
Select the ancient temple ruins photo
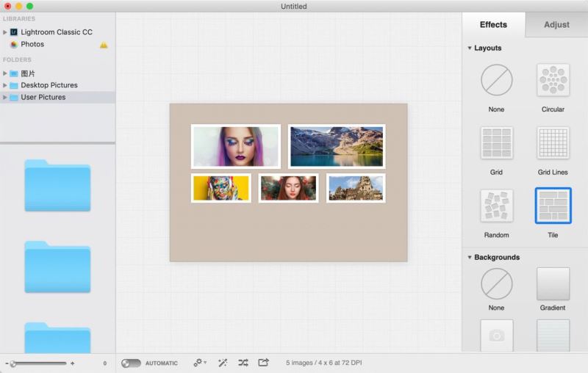click(x=356, y=188)
